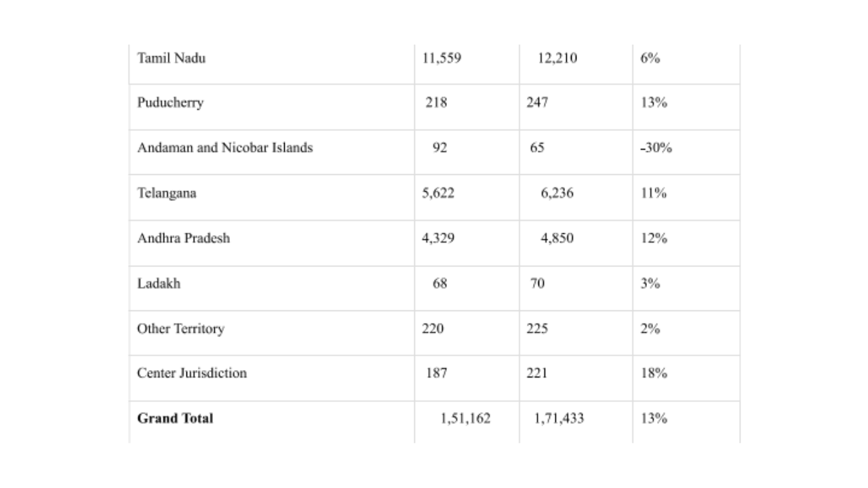The image size is (868, 488).
Task: Click Telangana's 6,236 value
Action: pyautogui.click(x=557, y=193)
